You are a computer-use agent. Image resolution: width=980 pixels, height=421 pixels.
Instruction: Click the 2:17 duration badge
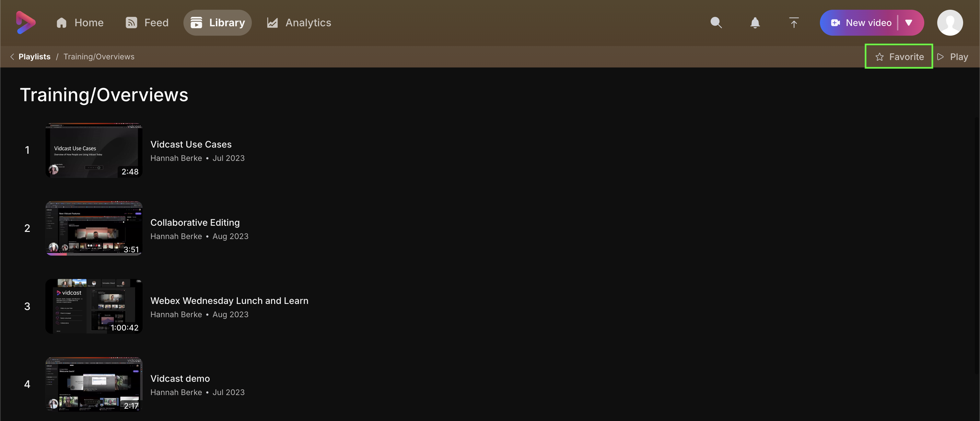131,406
